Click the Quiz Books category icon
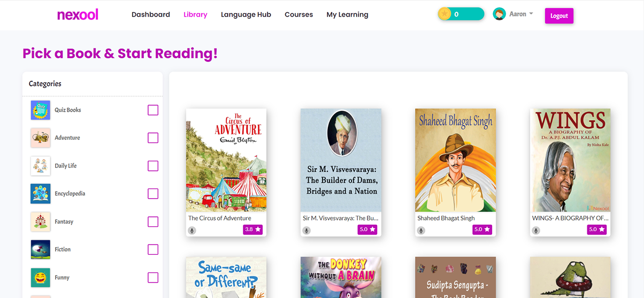644x298 pixels. click(x=41, y=110)
